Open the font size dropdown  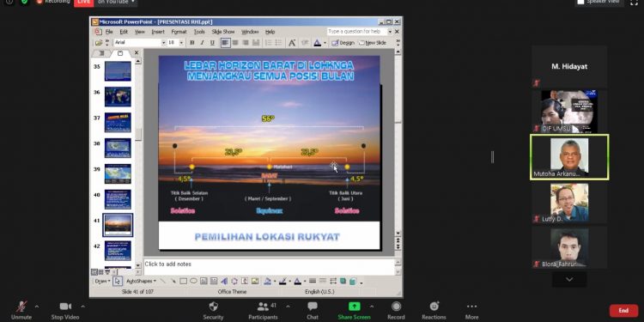click(x=181, y=43)
